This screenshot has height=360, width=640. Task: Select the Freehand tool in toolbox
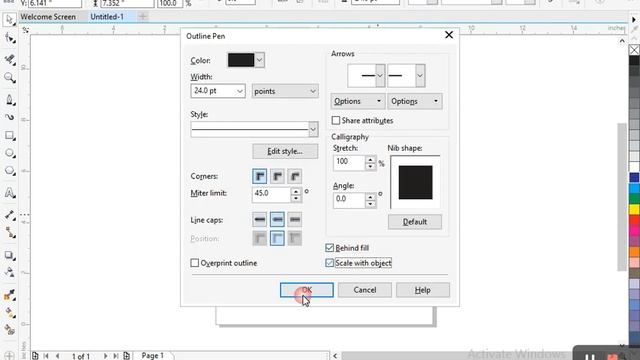(9, 100)
